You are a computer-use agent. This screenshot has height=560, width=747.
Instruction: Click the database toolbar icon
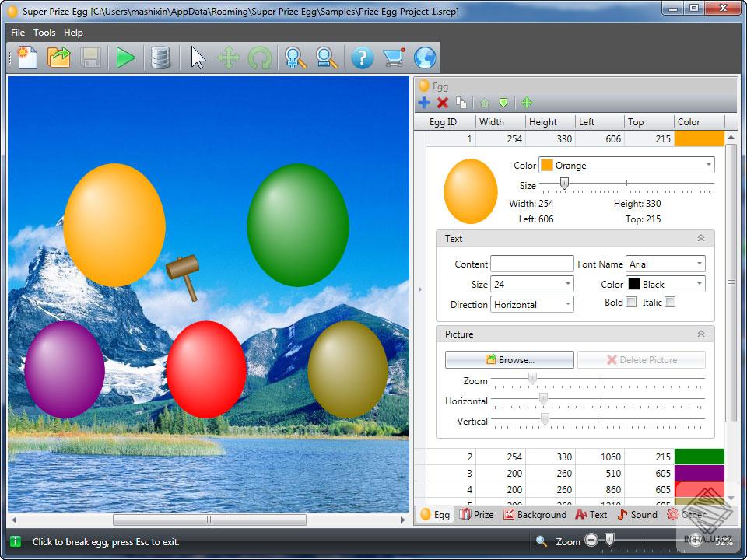click(160, 58)
